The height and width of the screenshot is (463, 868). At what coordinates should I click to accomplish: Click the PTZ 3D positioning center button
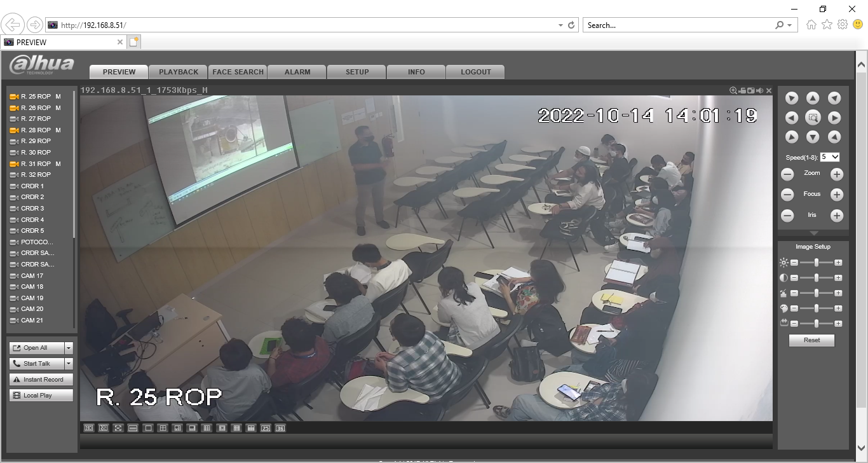click(x=813, y=118)
